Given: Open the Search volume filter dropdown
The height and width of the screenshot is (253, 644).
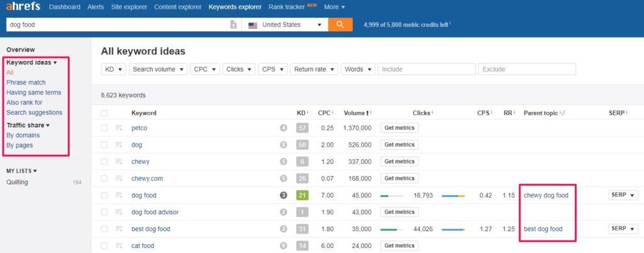Looking at the screenshot, I should 158,69.
